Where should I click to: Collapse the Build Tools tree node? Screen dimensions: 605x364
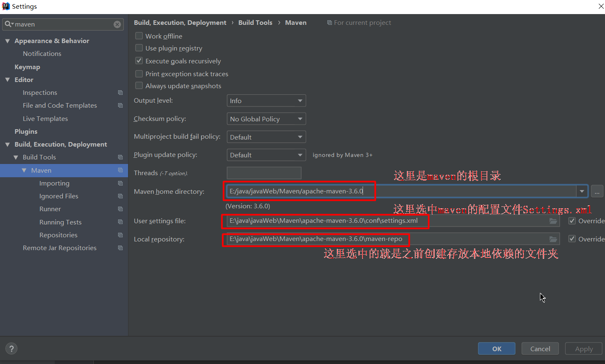point(16,157)
